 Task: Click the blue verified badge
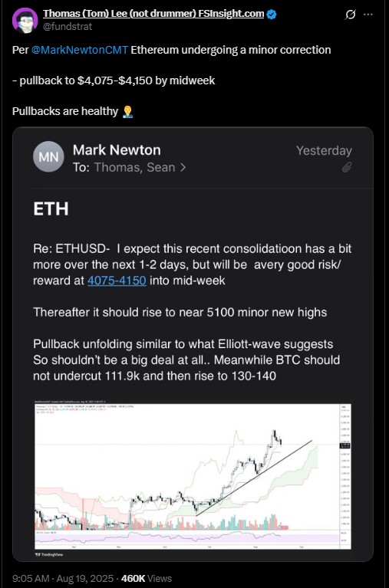(272, 15)
